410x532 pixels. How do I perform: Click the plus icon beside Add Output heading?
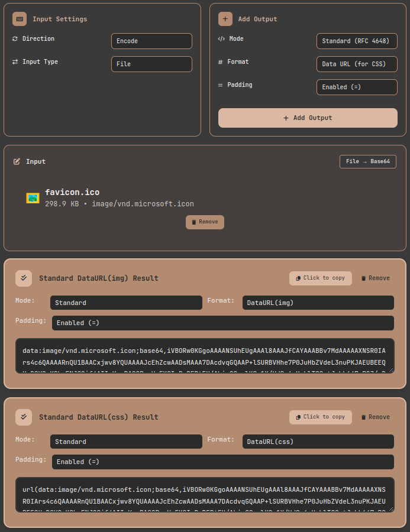click(225, 19)
